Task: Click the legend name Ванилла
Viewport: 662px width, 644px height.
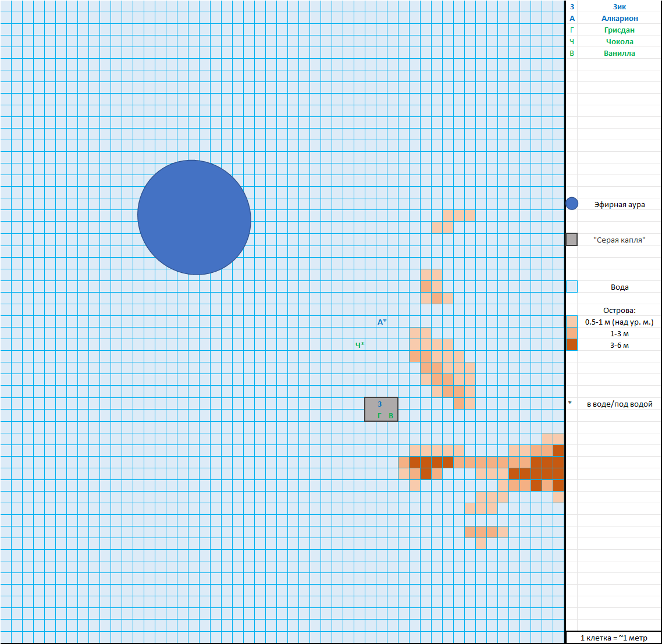Action: pos(620,53)
